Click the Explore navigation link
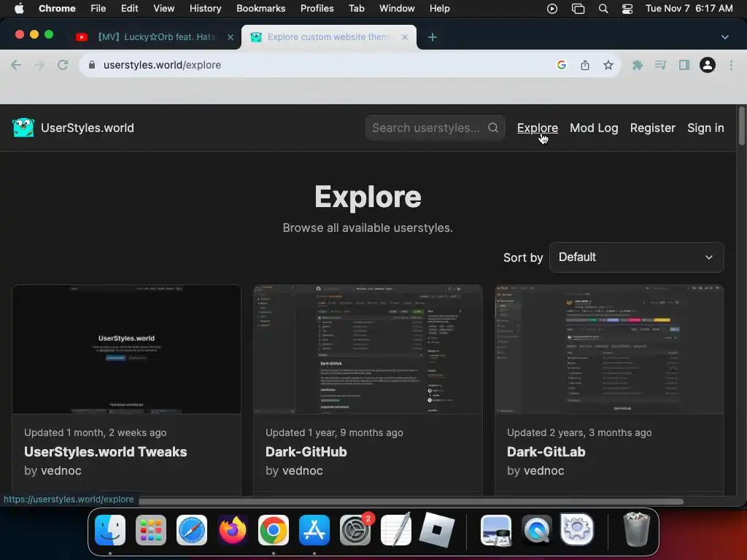The image size is (747, 560). pos(538,128)
